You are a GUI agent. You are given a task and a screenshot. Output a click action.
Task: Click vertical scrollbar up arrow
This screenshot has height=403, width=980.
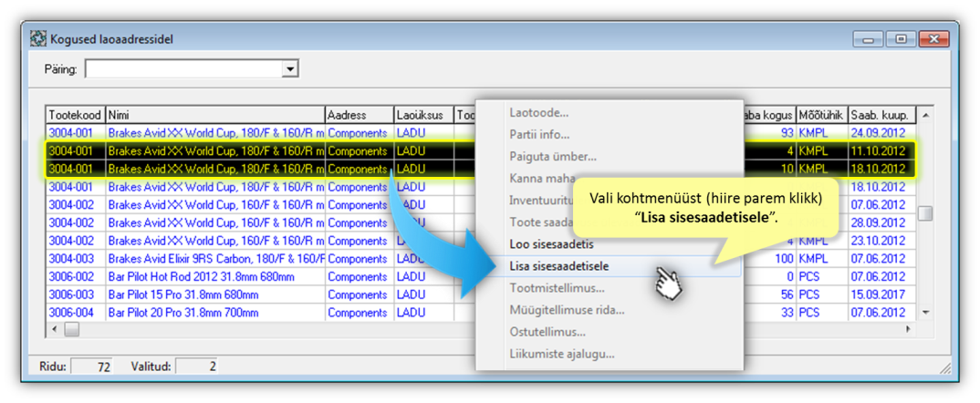(x=925, y=115)
